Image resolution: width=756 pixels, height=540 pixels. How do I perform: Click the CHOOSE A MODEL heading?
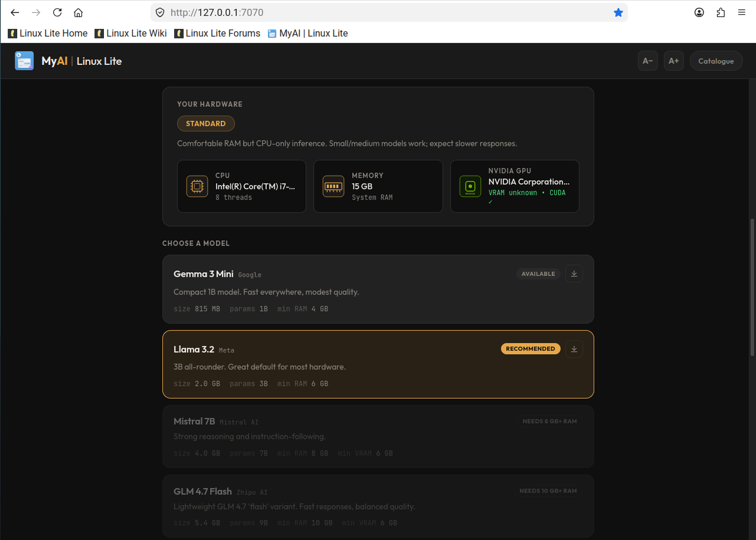coord(196,243)
